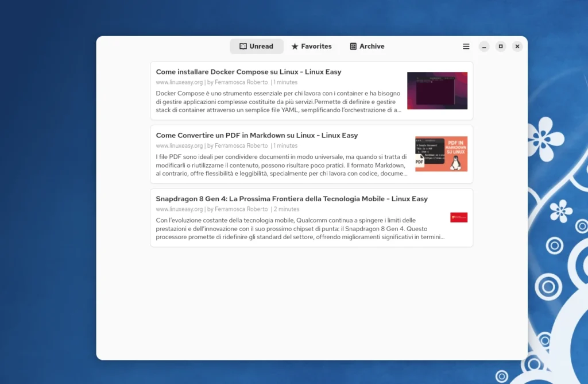588x384 pixels.
Task: Switch to the Favorites tab
Action: [316, 47]
